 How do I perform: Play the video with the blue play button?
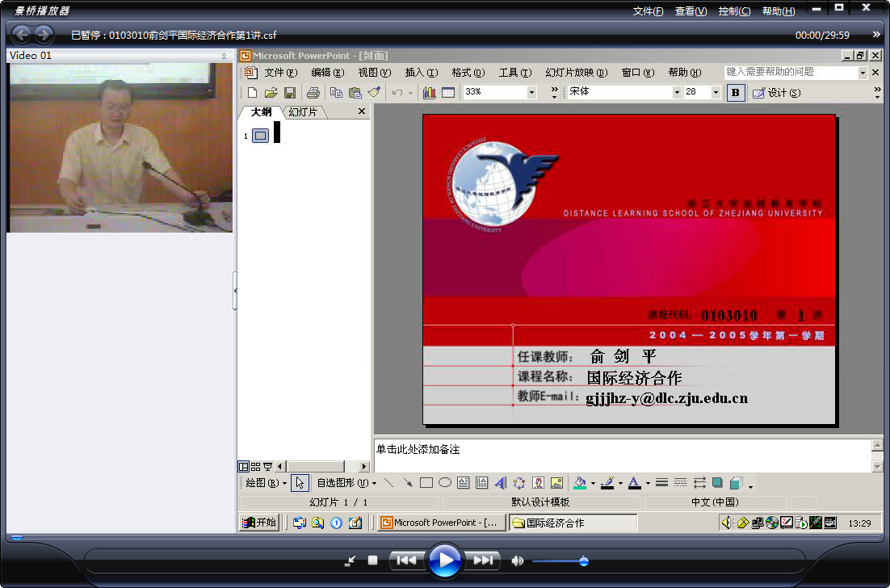(x=444, y=561)
